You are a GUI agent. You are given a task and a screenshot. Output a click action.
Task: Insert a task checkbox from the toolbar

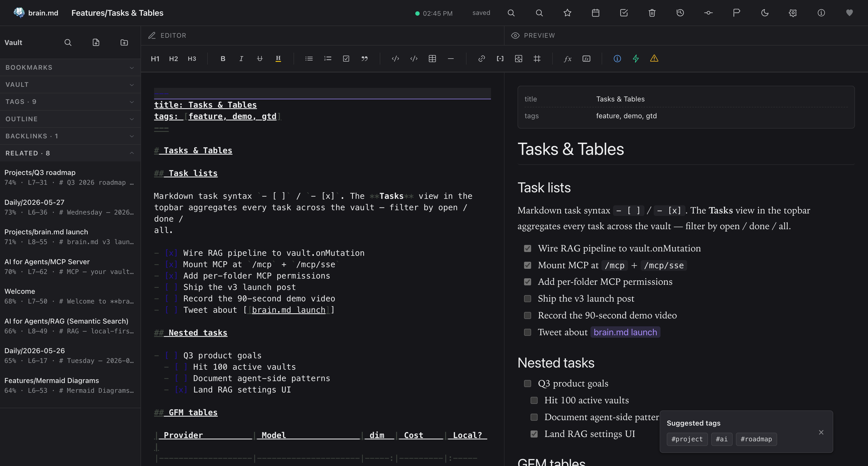click(346, 59)
